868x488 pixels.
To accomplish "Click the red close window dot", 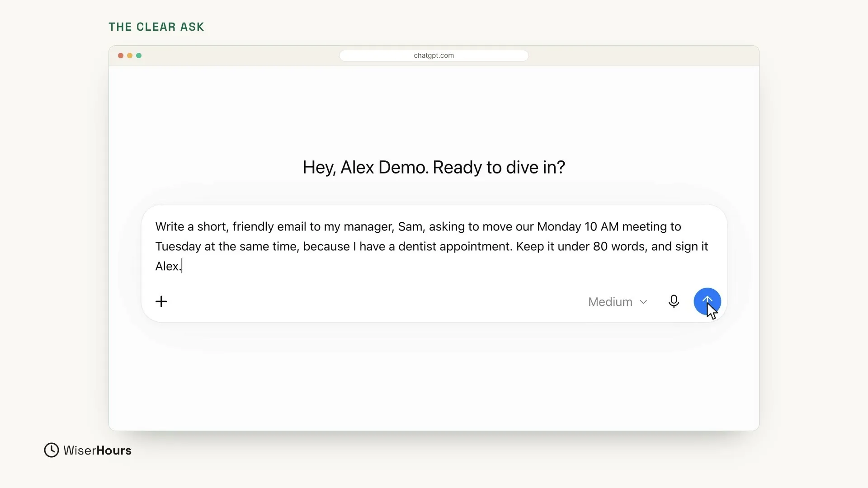I will [121, 56].
